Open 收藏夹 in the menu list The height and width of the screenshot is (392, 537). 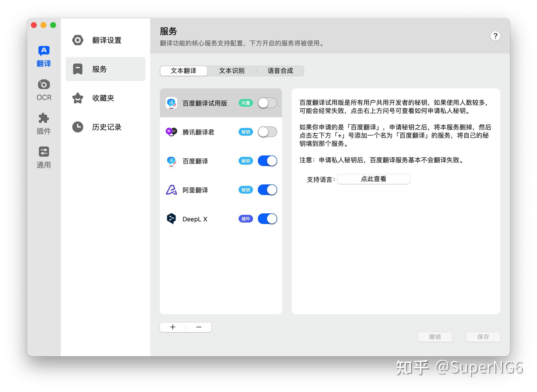click(x=106, y=98)
